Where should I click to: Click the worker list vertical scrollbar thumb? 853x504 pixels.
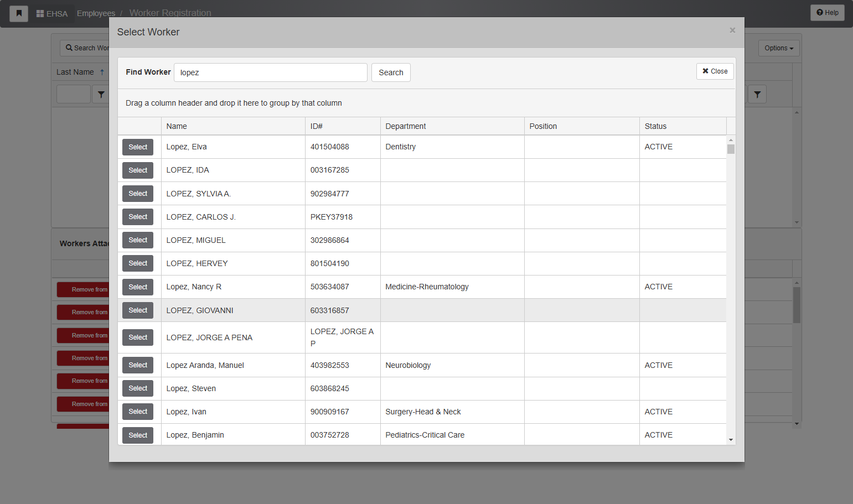(x=731, y=149)
